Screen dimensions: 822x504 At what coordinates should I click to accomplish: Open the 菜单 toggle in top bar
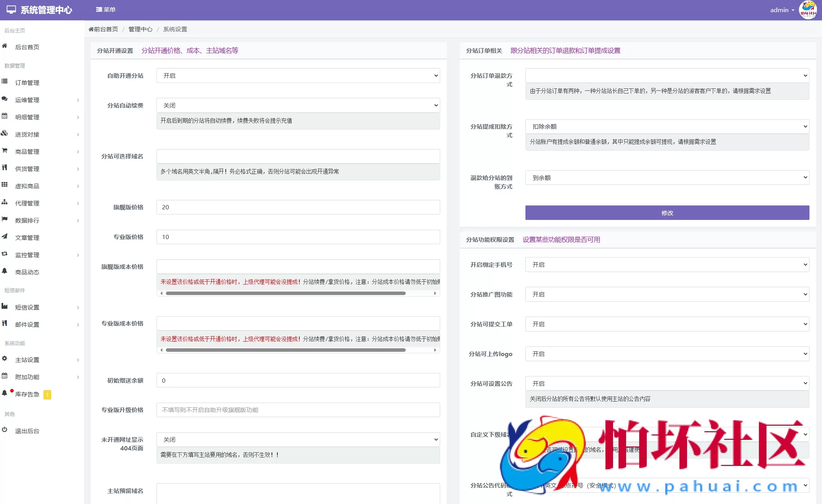[106, 10]
